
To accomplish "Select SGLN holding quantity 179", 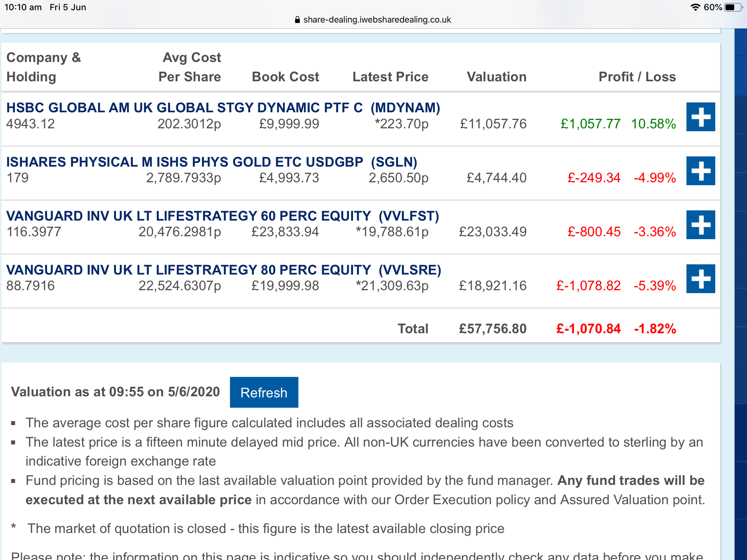I will pyautogui.click(x=18, y=178).
